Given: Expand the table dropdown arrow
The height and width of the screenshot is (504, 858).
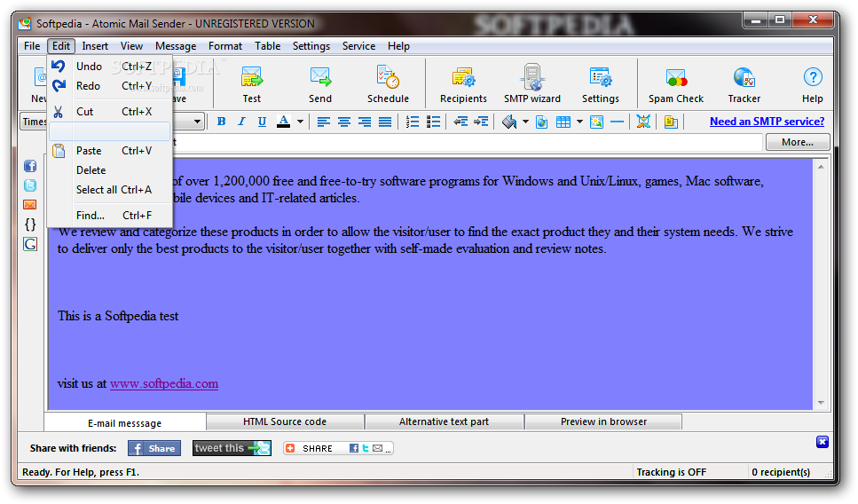Looking at the screenshot, I should pos(579,122).
